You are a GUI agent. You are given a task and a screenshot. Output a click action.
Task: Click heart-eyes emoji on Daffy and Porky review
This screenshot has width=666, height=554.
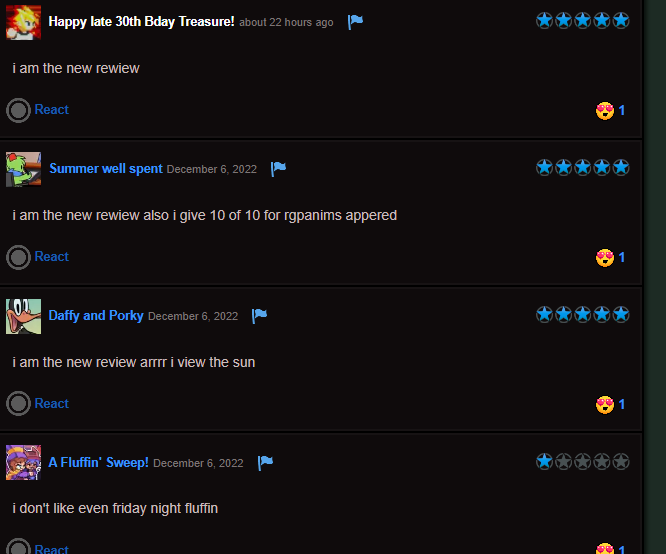[605, 405]
